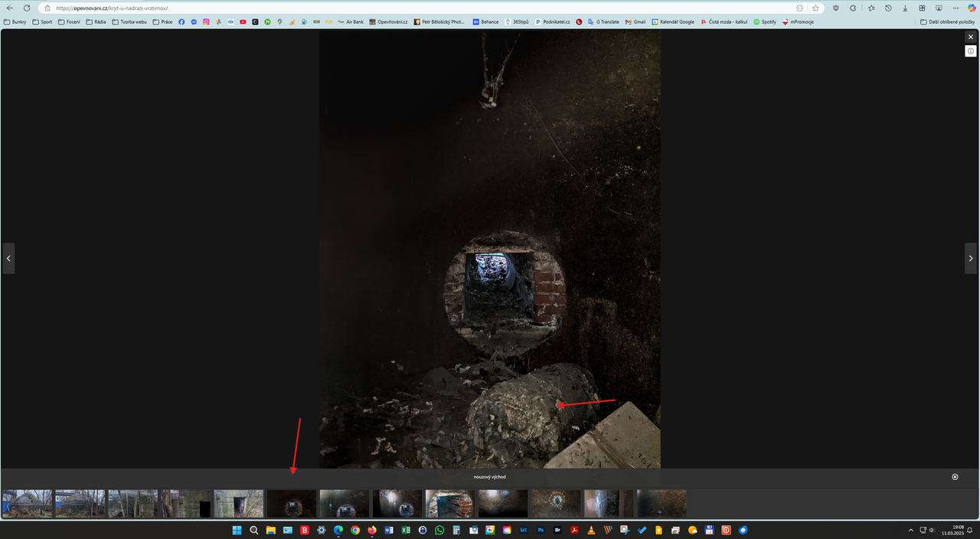Viewport: 980px width, 539px height.
Task: Open the Focení bookmarks folder
Action: 69,21
